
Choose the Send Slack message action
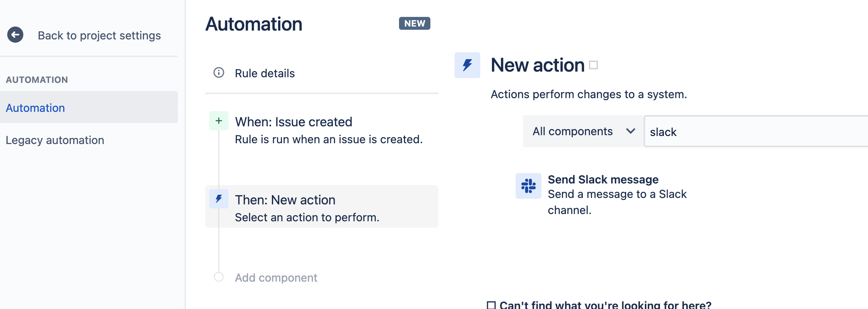603,179
